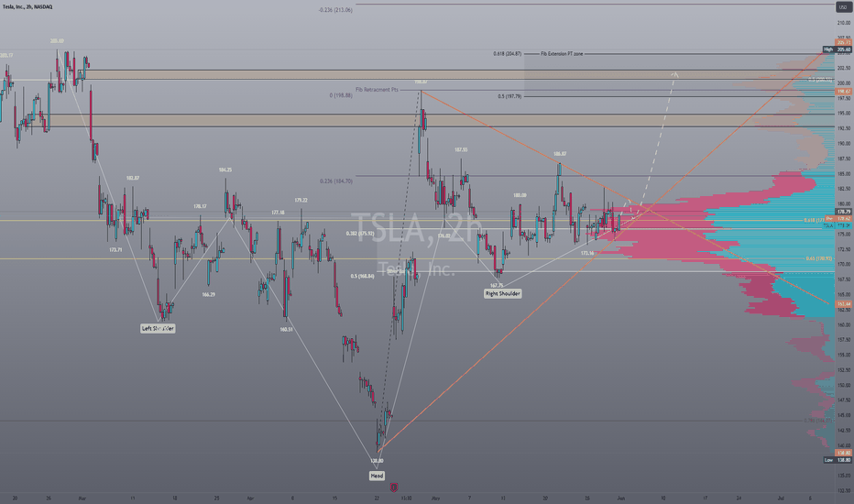Click the May label on time axis
This screenshot has height=504, width=854.
point(434,498)
